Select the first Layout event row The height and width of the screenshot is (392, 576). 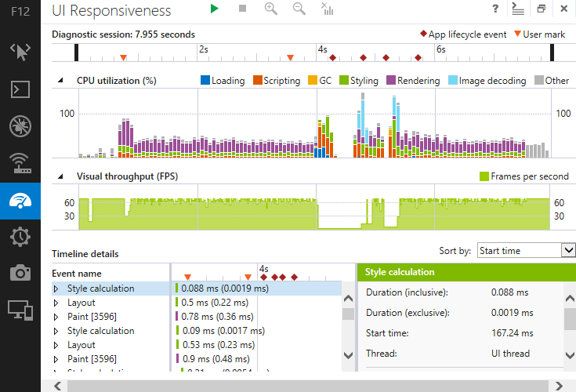(x=81, y=303)
